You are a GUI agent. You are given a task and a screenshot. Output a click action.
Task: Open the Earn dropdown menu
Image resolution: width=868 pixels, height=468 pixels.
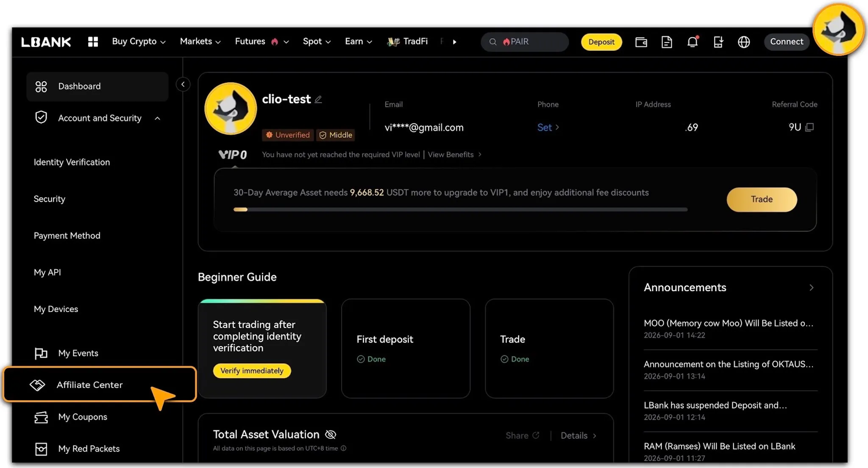pyautogui.click(x=358, y=42)
